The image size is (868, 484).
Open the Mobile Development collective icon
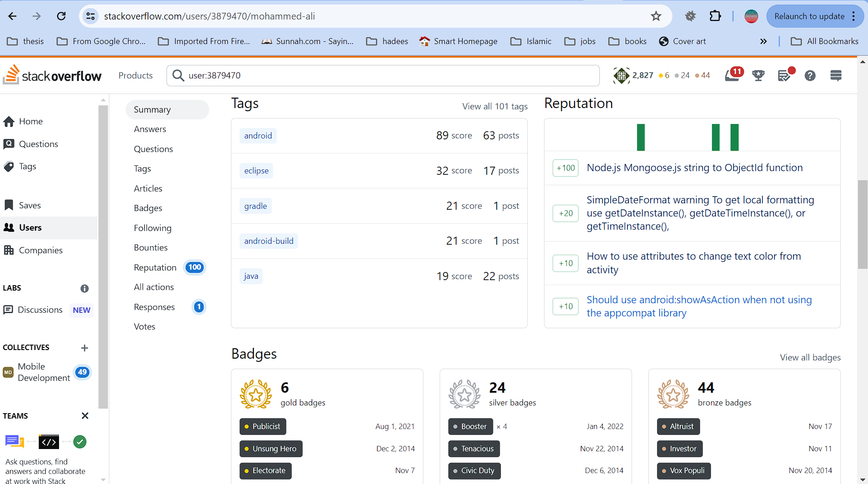(x=8, y=372)
